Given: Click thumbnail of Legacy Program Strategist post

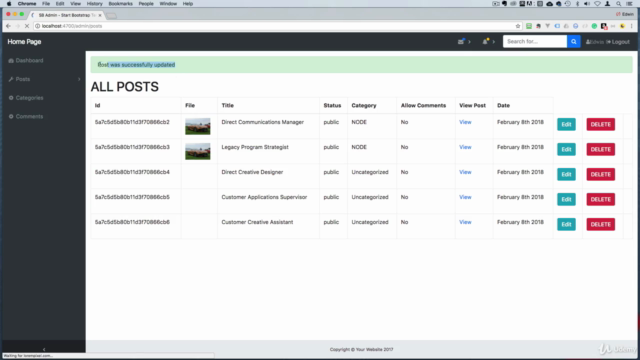Looking at the screenshot, I should 198,151.
